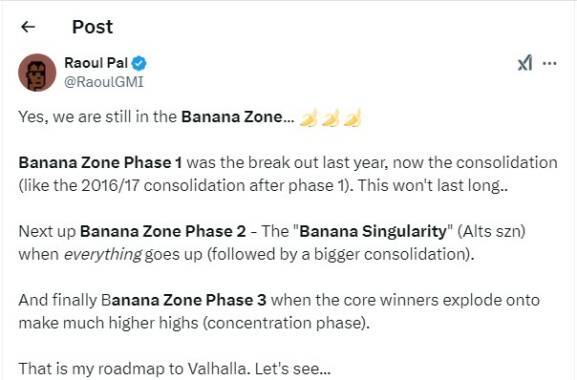Click the italic word everything
577x380 pixels.
coord(103,255)
